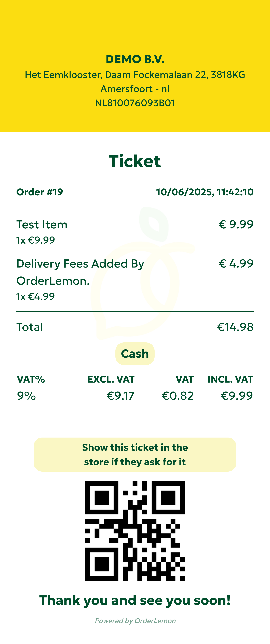This screenshot has width=270, height=644.
Task: Tap the QR code image
Action: 135,531
